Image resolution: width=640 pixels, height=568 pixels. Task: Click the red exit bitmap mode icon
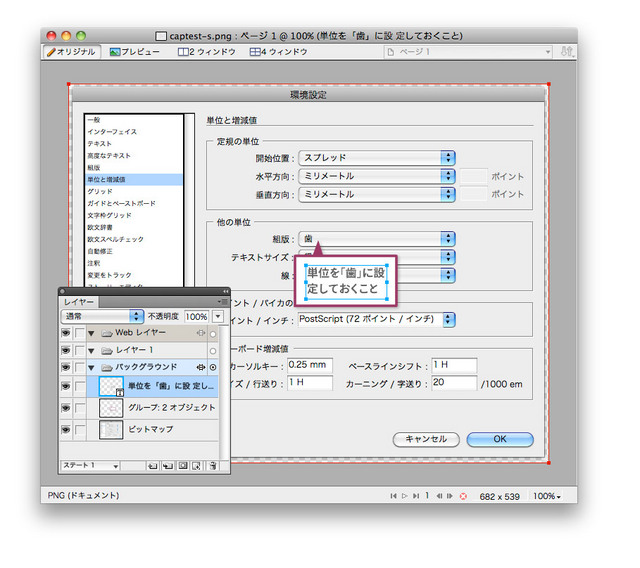463,497
